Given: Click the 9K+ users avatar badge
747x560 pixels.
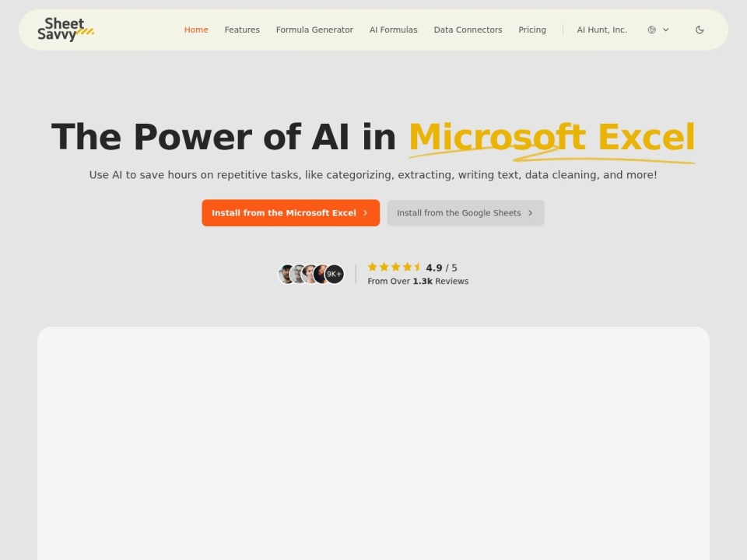Looking at the screenshot, I should [x=334, y=274].
